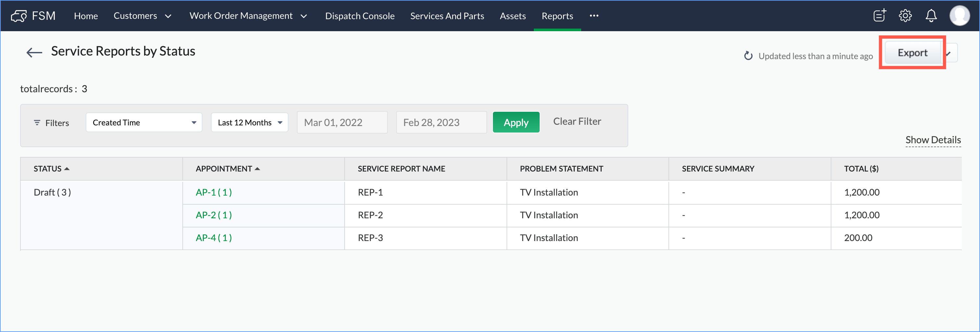Click the refresh icon near updated time
Screen dimensions: 980x332
pyautogui.click(x=748, y=56)
